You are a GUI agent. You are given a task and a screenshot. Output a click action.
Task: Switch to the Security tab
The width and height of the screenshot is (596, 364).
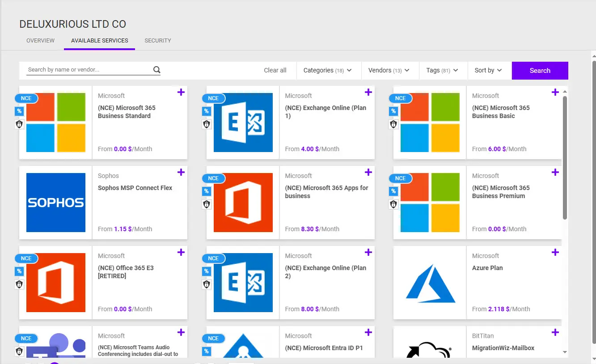click(158, 40)
